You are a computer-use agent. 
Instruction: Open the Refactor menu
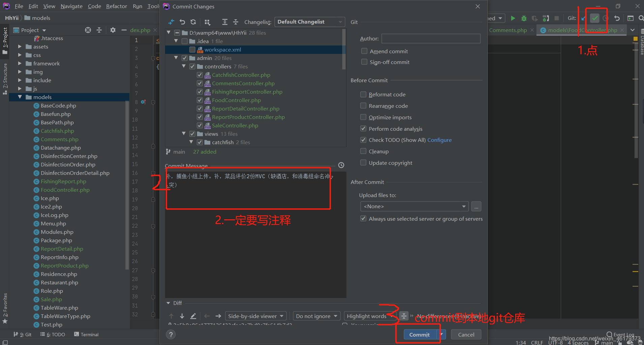(116, 6)
